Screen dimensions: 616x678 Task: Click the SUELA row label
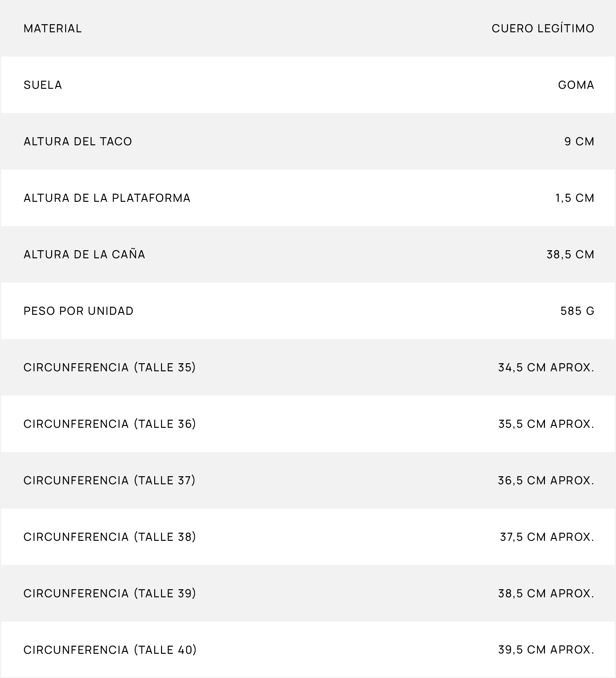click(x=43, y=85)
